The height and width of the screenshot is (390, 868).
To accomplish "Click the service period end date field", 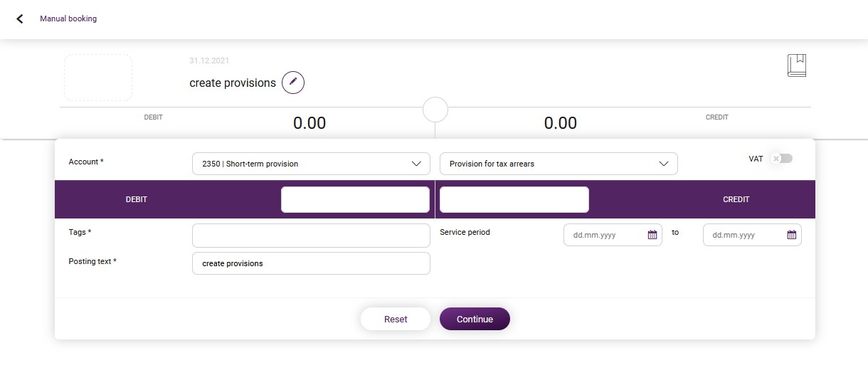I will click(x=752, y=235).
